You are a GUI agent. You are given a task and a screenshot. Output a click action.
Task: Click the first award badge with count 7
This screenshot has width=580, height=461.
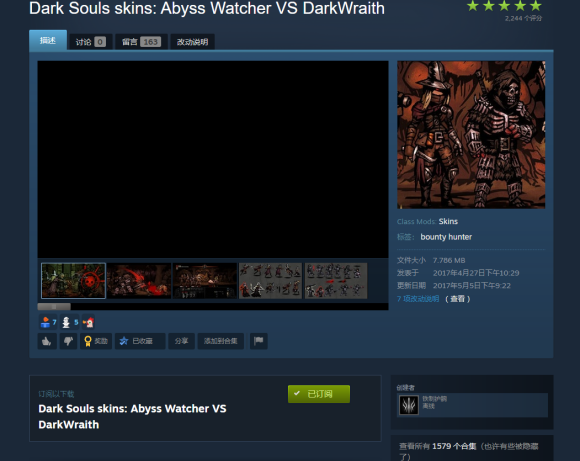pos(48,322)
